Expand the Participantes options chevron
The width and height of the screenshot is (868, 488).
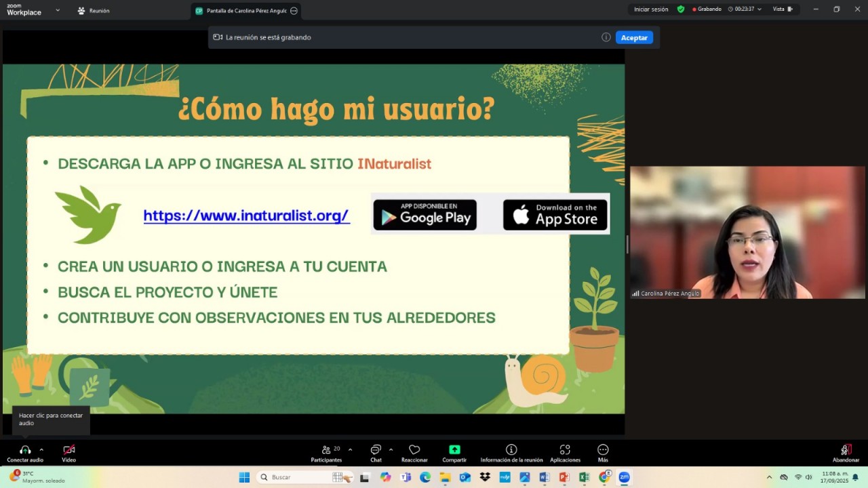tap(350, 449)
